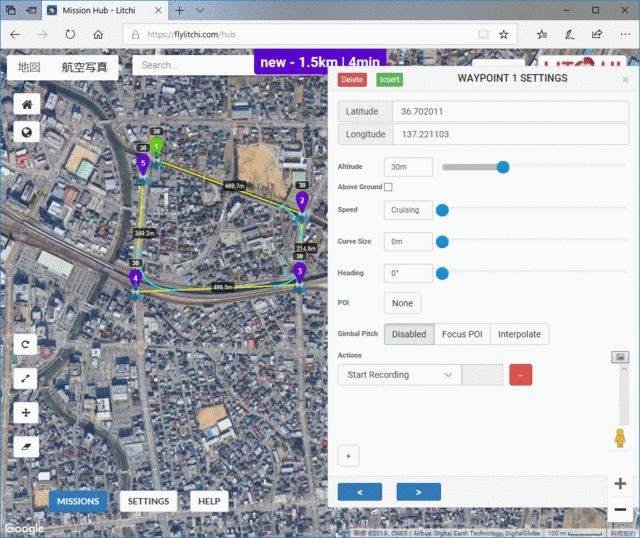The width and height of the screenshot is (640, 538).
Task: Reload the browser page
Action: 70,34
